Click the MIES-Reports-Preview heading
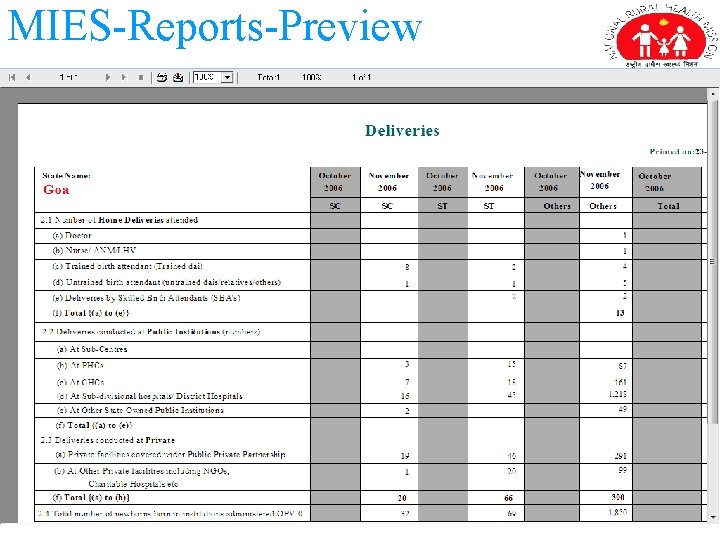 point(214,26)
